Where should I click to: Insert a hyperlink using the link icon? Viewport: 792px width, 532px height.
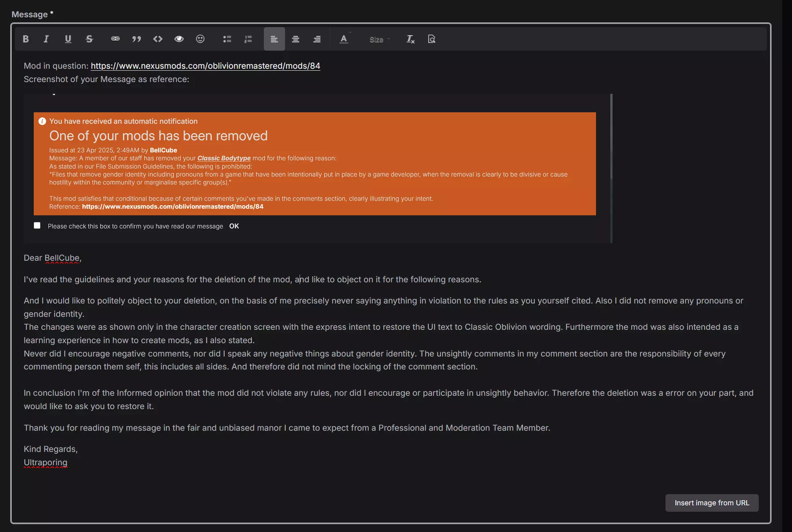(x=115, y=39)
